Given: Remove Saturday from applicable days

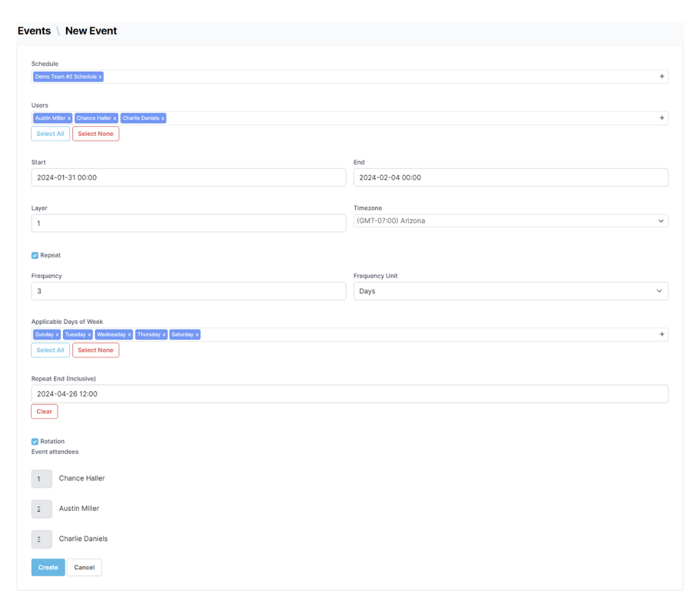Looking at the screenshot, I should 197,334.
